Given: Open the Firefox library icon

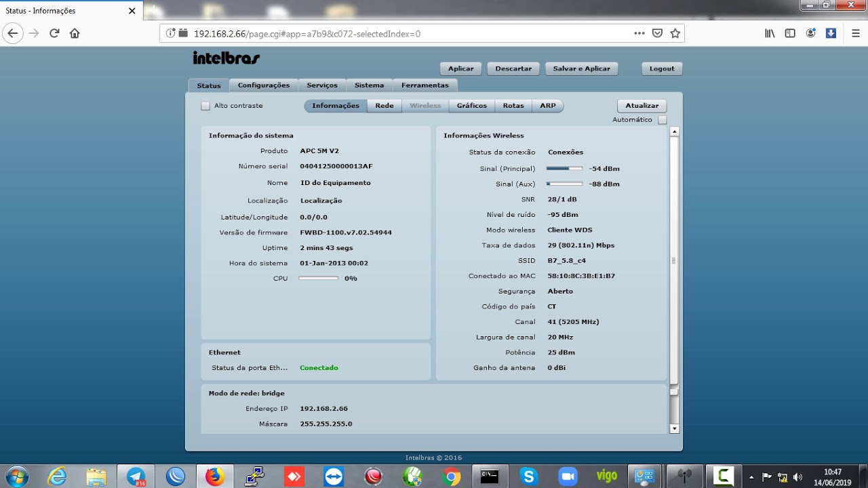Looking at the screenshot, I should point(770,33).
